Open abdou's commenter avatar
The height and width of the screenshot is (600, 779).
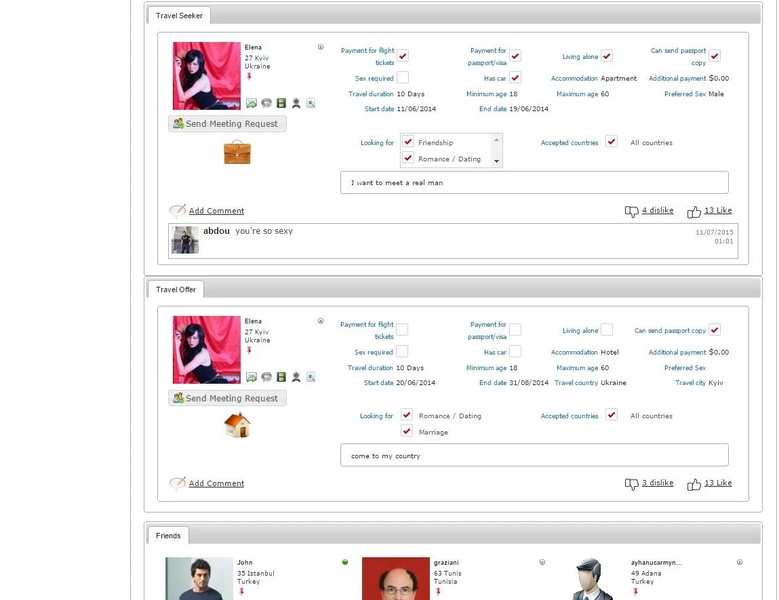(185, 240)
